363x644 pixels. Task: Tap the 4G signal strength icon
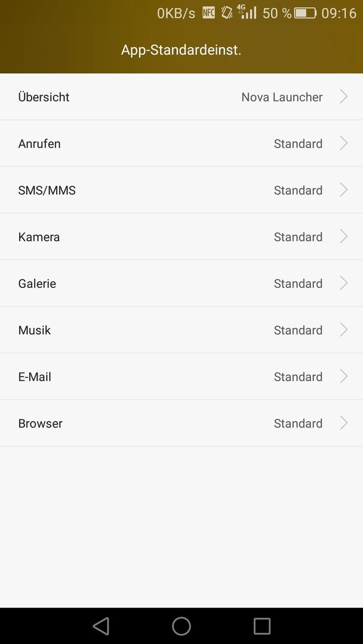point(247,12)
